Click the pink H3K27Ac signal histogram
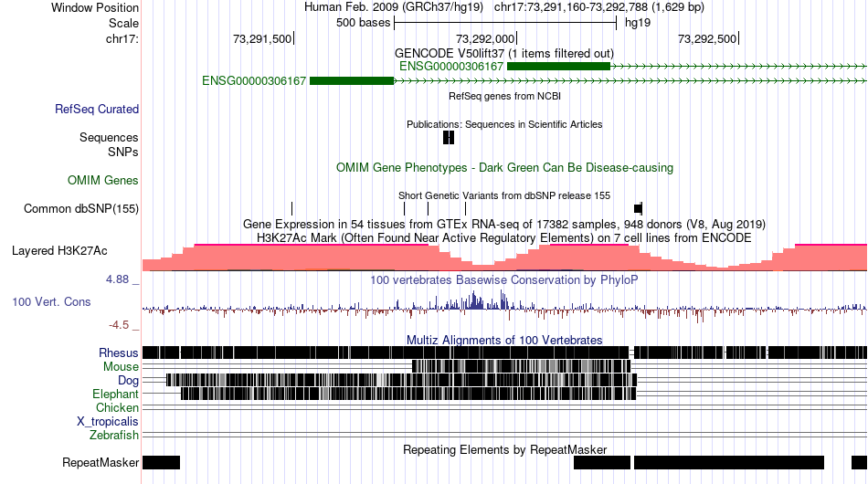 click(504, 258)
